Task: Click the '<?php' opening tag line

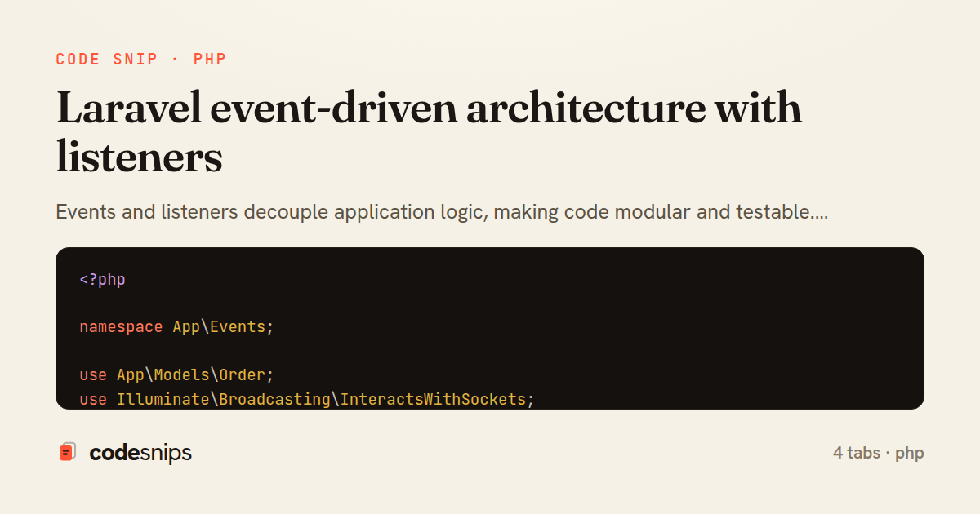Action: click(102, 280)
